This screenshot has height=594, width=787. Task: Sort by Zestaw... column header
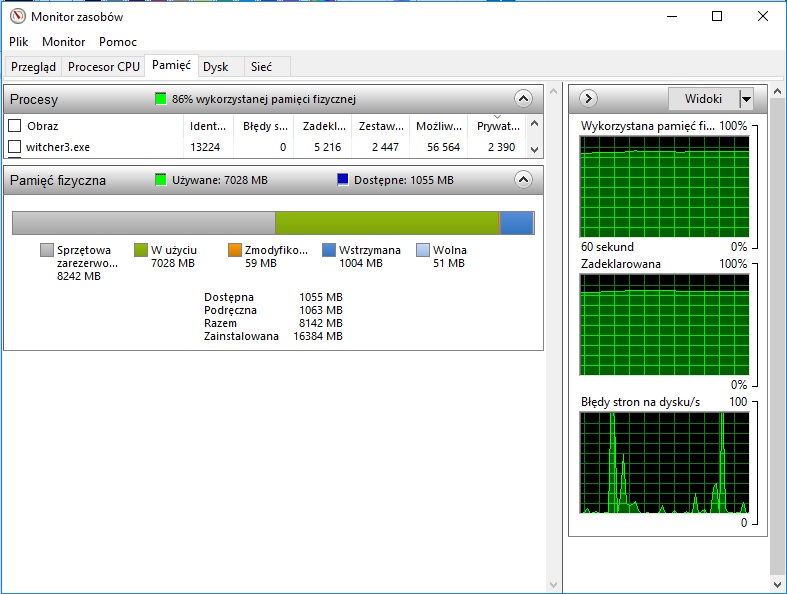click(381, 126)
